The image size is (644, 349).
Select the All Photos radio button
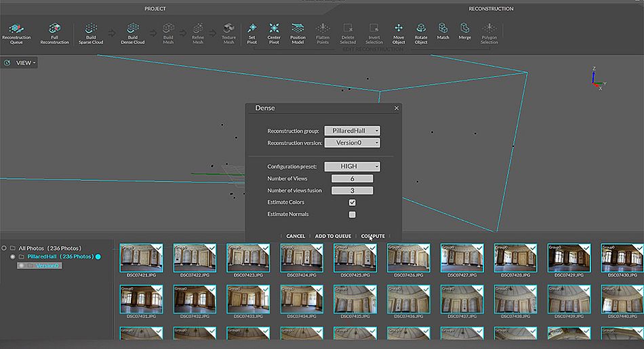[x=4, y=248]
